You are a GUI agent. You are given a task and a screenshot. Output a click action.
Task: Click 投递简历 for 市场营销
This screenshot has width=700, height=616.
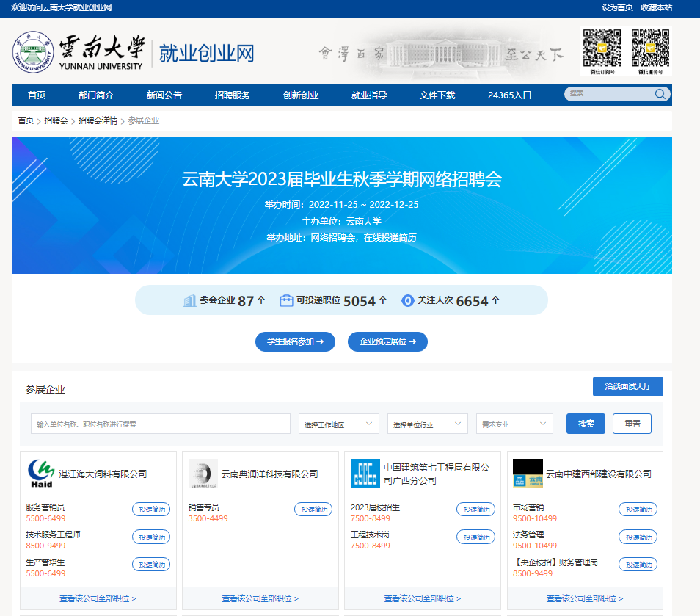(x=638, y=510)
